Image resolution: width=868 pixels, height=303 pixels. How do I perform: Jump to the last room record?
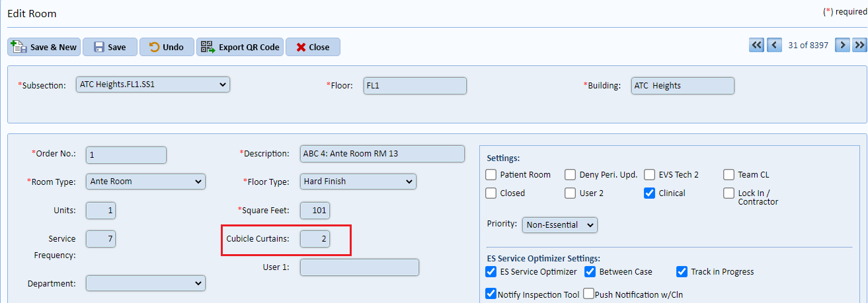(859, 45)
